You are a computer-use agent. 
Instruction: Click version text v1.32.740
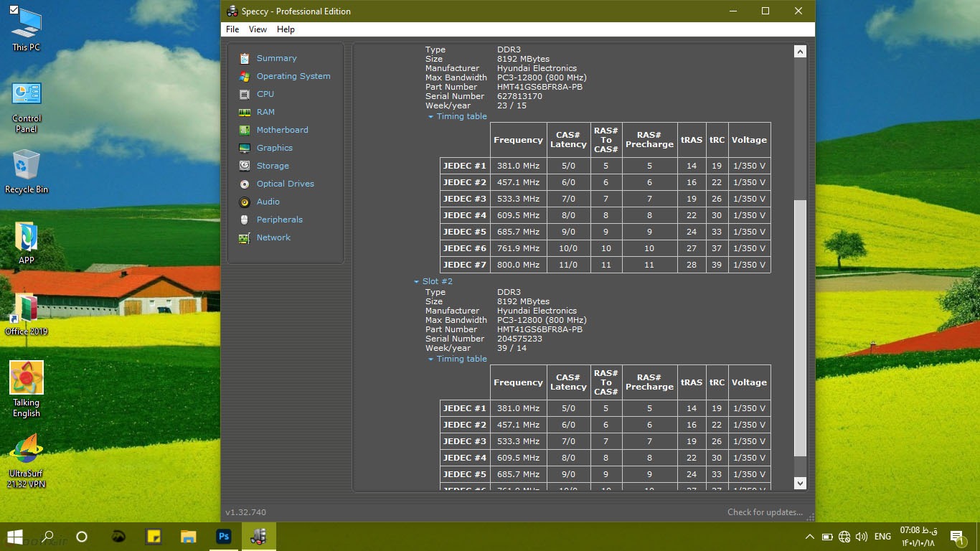coord(245,512)
